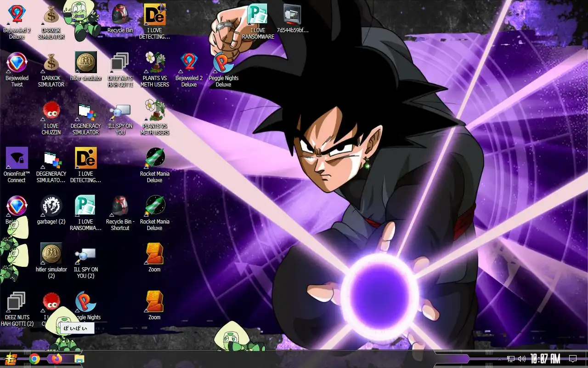Viewport: 588px width, 368px height.
Task: Select the garbage! (2) icon
Action: tap(51, 207)
